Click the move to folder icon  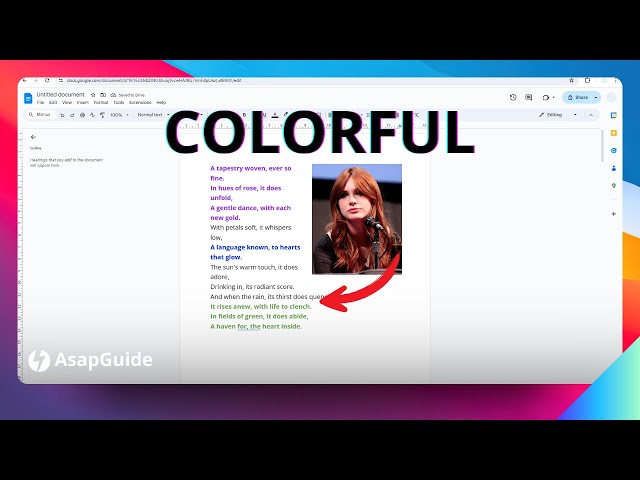[x=103, y=95]
